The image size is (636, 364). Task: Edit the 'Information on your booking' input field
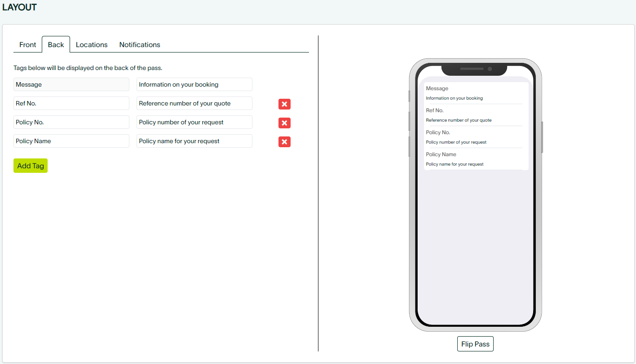coord(194,84)
